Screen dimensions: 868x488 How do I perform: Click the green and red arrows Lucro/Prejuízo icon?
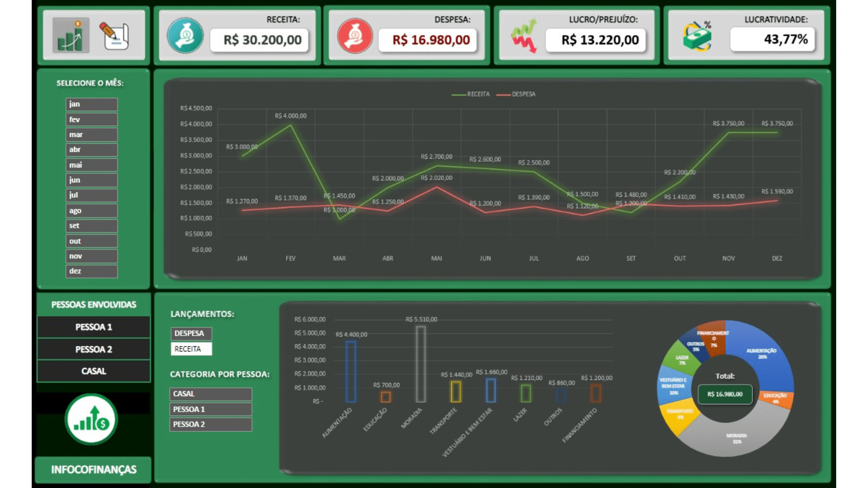pyautogui.click(x=525, y=36)
